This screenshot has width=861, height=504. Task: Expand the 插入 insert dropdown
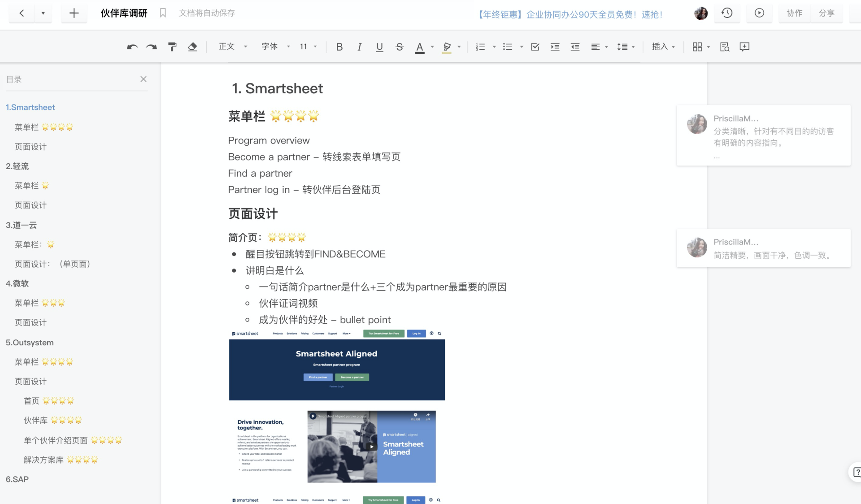(x=663, y=47)
